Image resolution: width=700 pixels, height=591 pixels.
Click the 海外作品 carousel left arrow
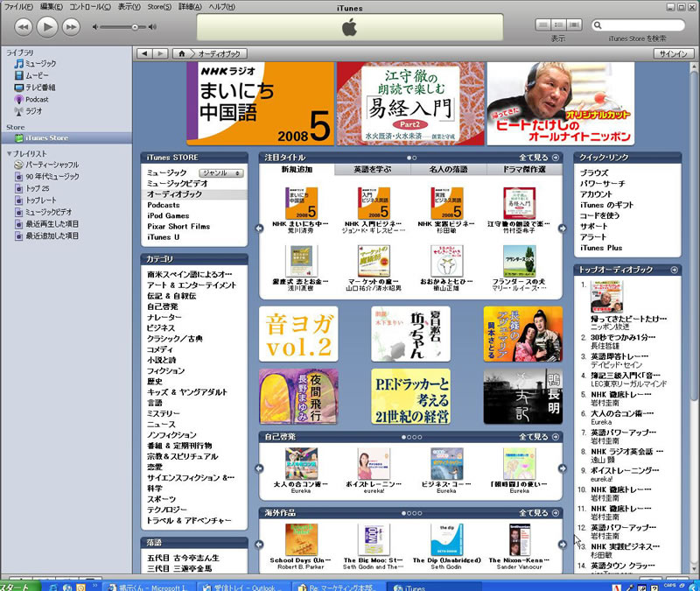[x=259, y=545]
